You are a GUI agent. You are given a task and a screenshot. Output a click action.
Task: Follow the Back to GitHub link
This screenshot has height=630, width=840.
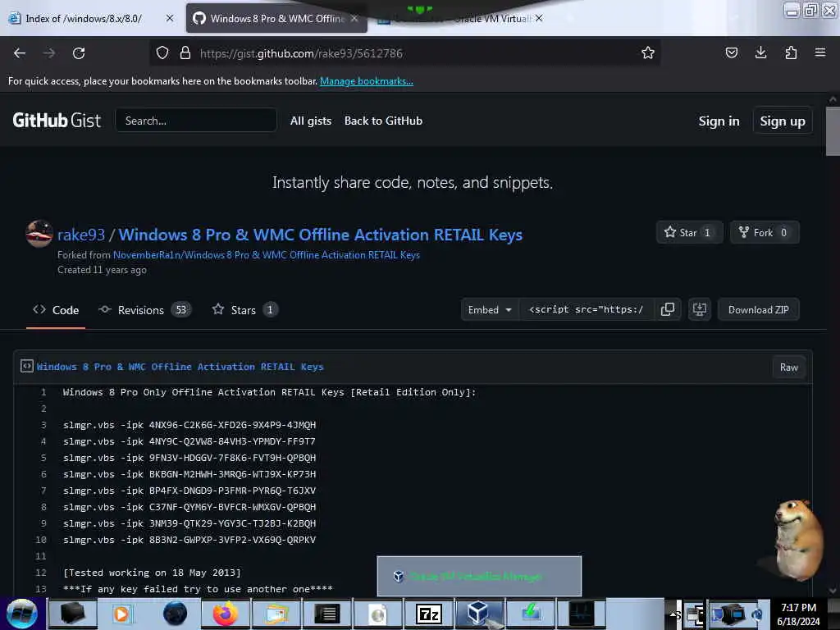tap(383, 121)
